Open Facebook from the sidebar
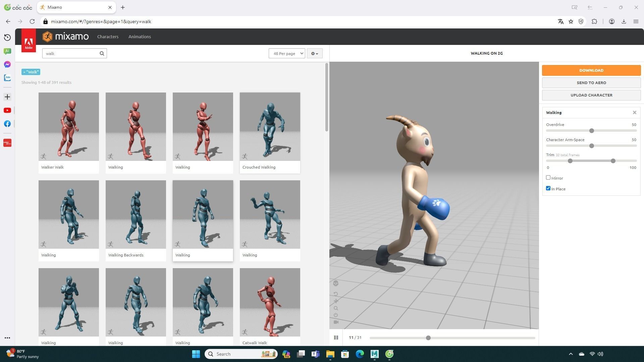 point(7,124)
